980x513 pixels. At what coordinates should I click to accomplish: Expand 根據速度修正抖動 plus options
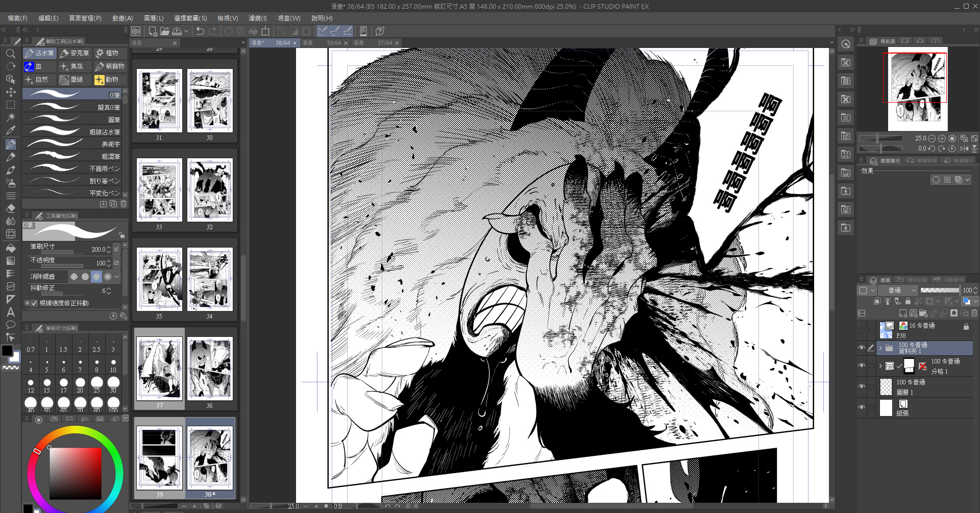(27, 303)
